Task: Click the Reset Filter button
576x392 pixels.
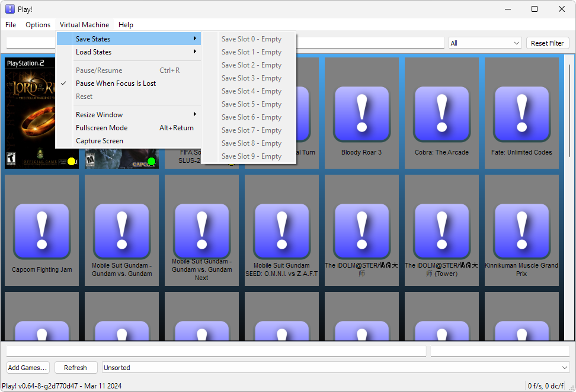Action: 547,43
